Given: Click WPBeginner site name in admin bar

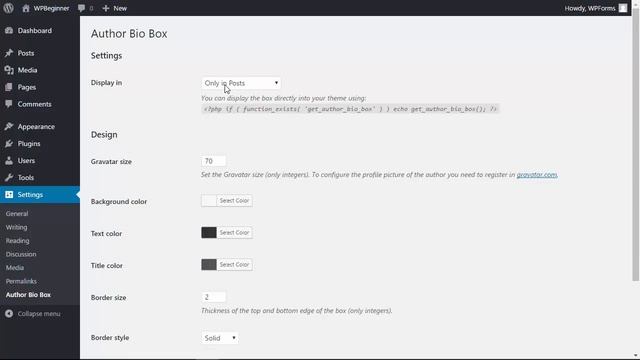Looking at the screenshot, I should click(51, 8).
